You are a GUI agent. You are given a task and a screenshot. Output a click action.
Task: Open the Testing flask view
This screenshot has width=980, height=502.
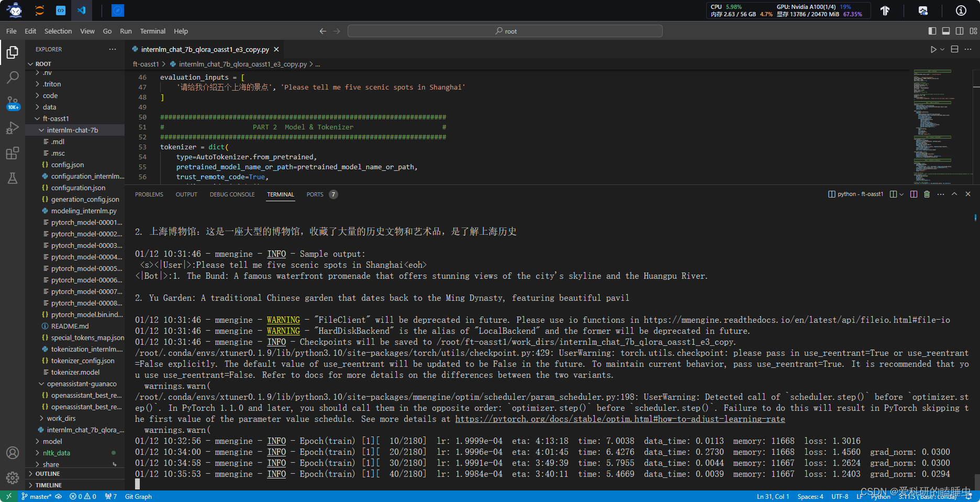[13, 178]
